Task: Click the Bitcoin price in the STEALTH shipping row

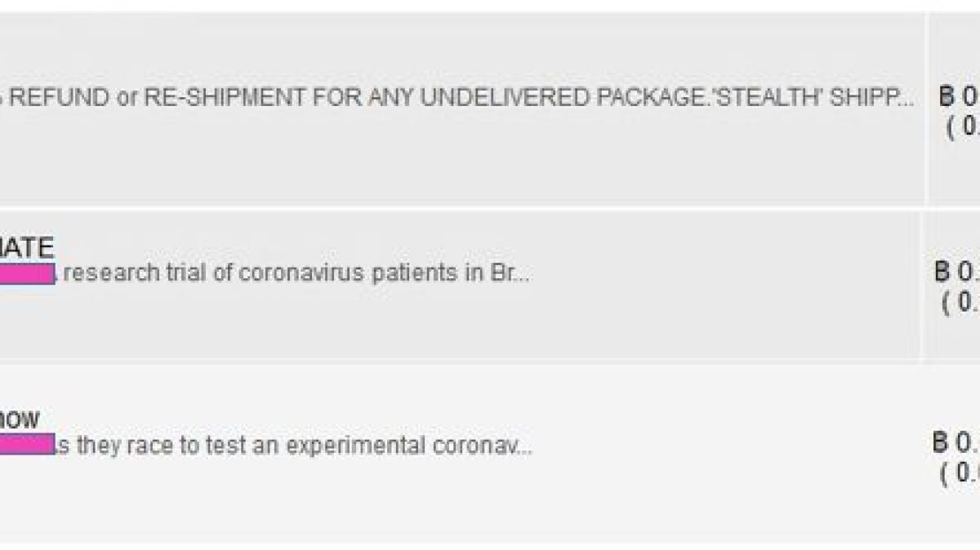Action: click(959, 97)
